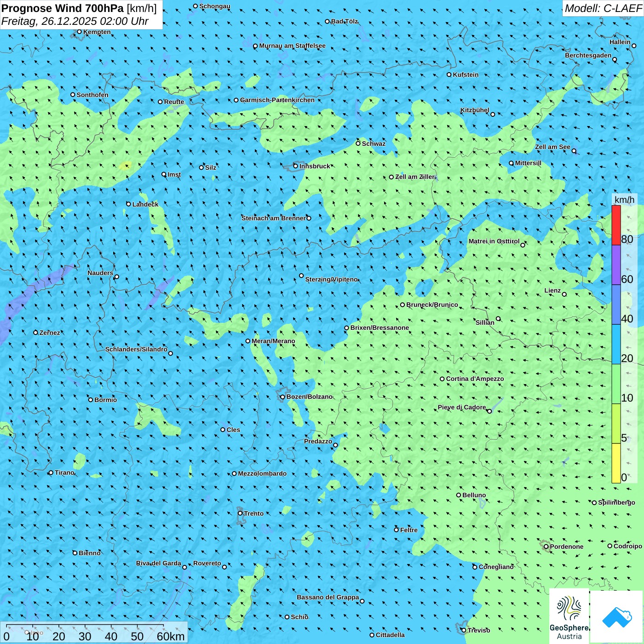
Task: Click the date Freitag, 26.12.2025 02:00 Uhr
Action: [75, 21]
